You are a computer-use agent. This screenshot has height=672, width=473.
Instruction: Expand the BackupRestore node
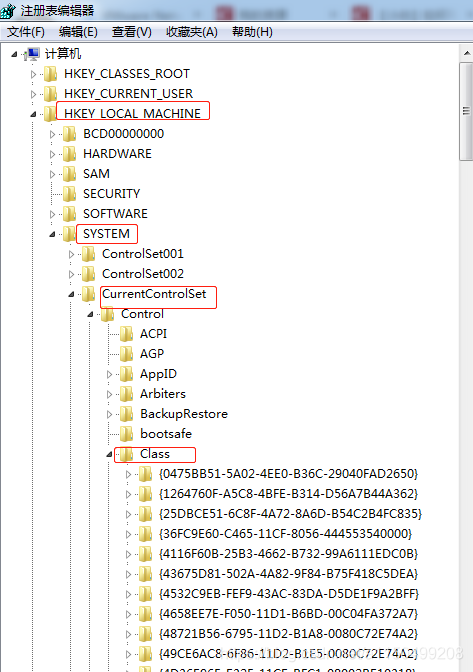point(109,414)
